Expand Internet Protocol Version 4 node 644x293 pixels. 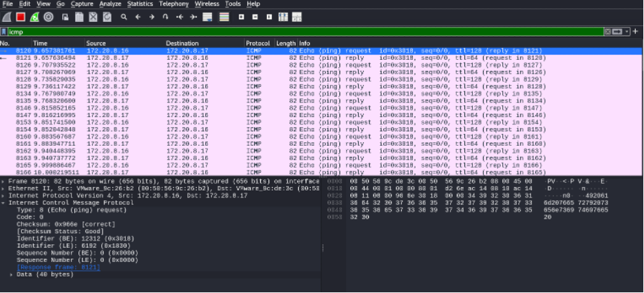tap(3, 196)
